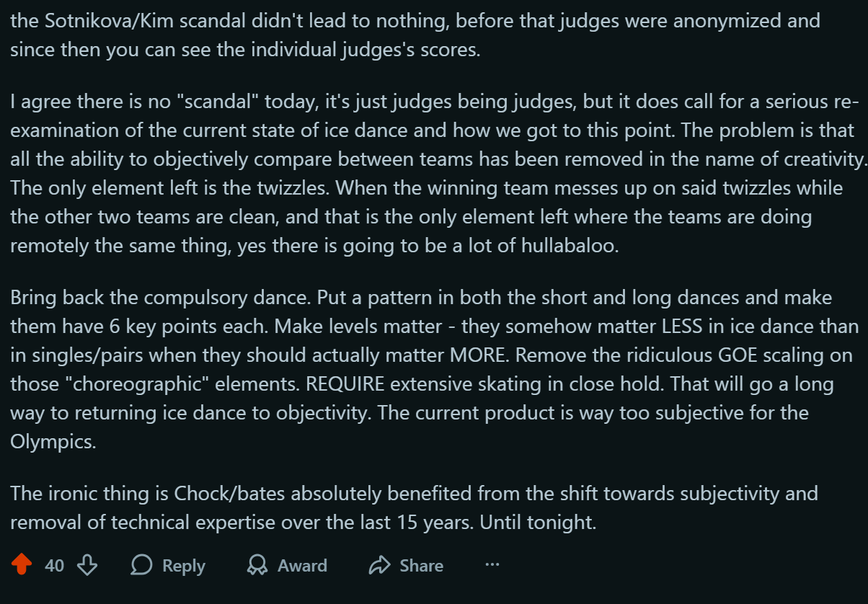Click the paragraph beginning "I agree there is"
This screenshot has width=868, height=604.
coord(433,173)
